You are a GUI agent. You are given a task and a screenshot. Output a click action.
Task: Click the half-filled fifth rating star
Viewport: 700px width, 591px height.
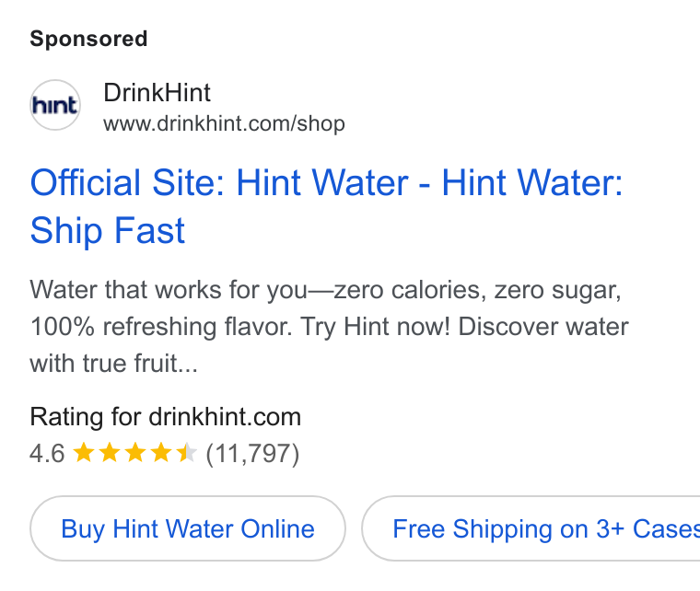186,453
